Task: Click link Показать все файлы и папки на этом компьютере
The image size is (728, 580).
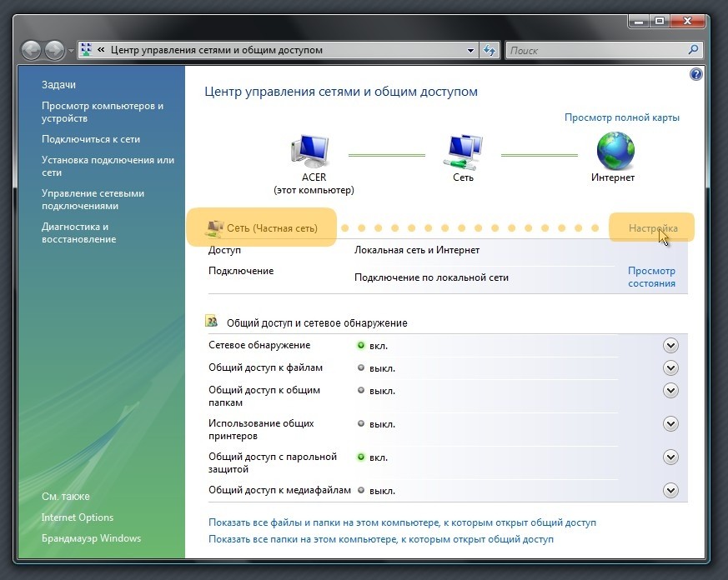Action: [402, 522]
